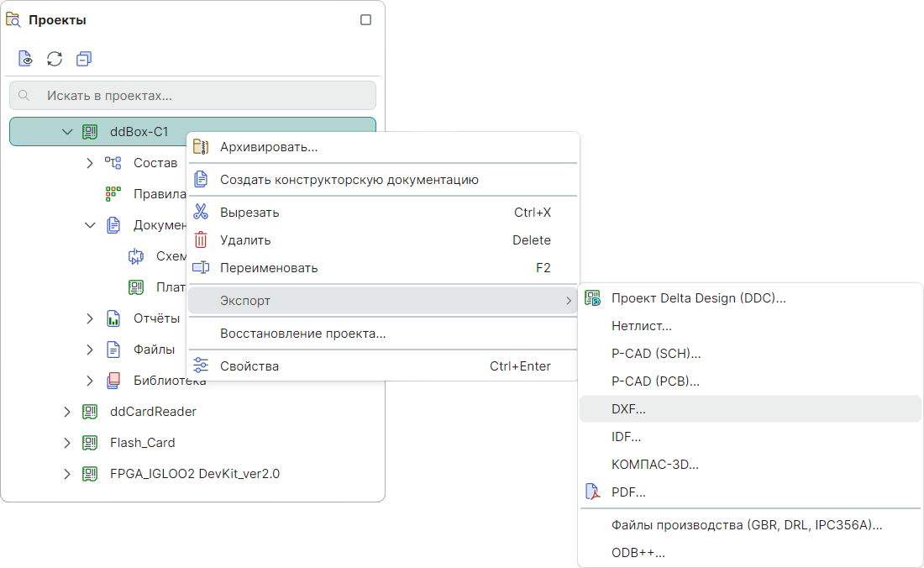This screenshot has width=924, height=568.
Task: Collapse all project tree nodes icon
Action: pos(84,59)
